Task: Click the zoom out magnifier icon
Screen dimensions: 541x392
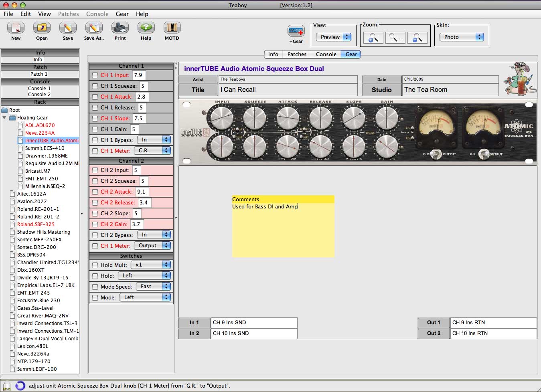Action: point(417,38)
